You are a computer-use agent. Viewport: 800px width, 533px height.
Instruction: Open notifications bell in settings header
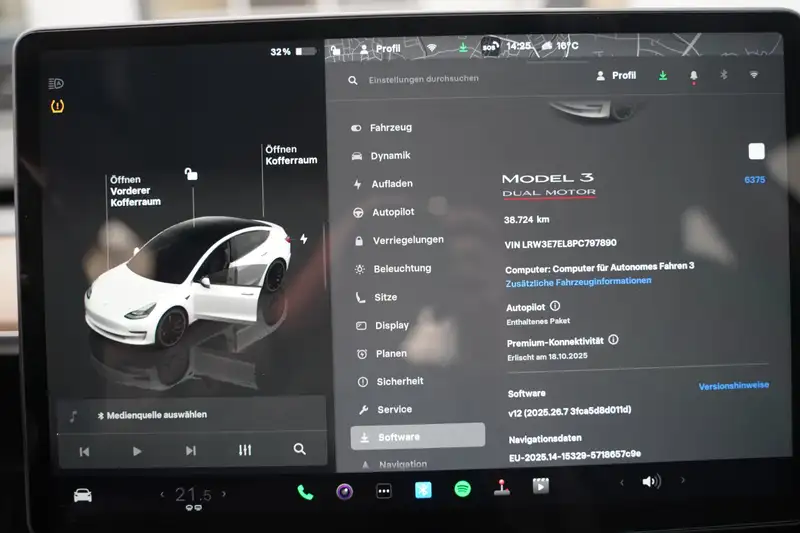pyautogui.click(x=693, y=76)
